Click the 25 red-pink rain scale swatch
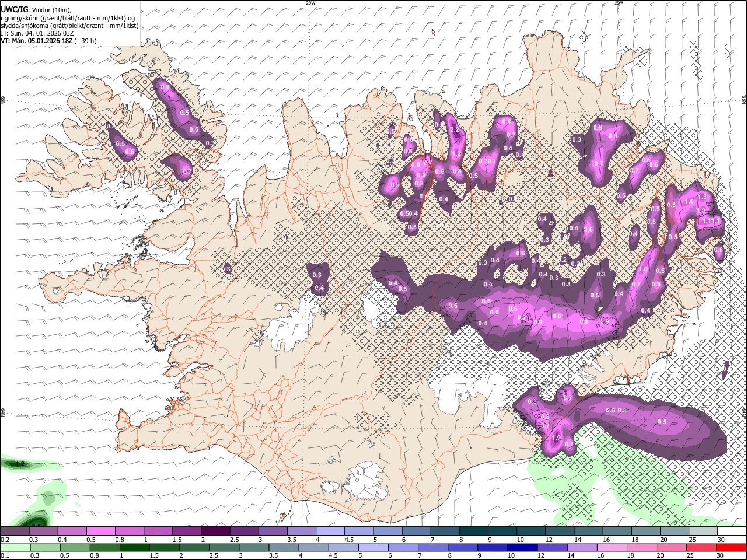The width and height of the screenshot is (747, 560). point(701,547)
